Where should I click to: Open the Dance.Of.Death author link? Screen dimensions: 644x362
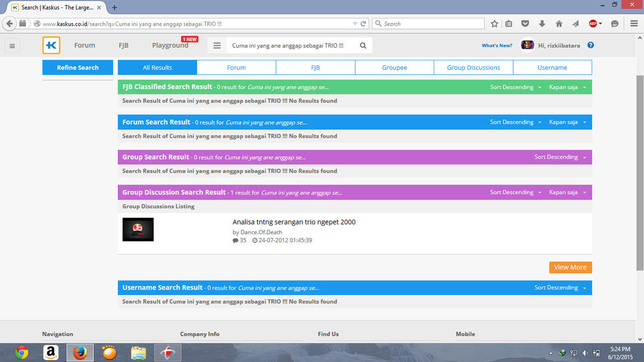pos(261,232)
